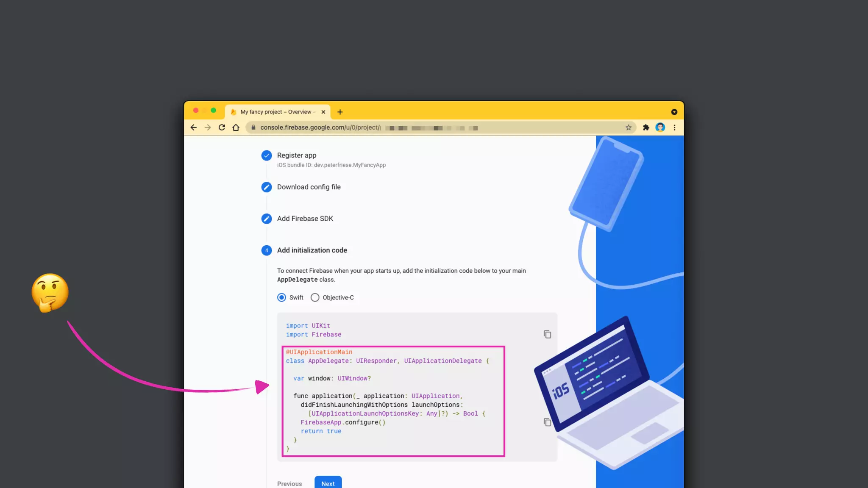The width and height of the screenshot is (868, 488).
Task: Select the Objective-C radio button
Action: click(315, 297)
